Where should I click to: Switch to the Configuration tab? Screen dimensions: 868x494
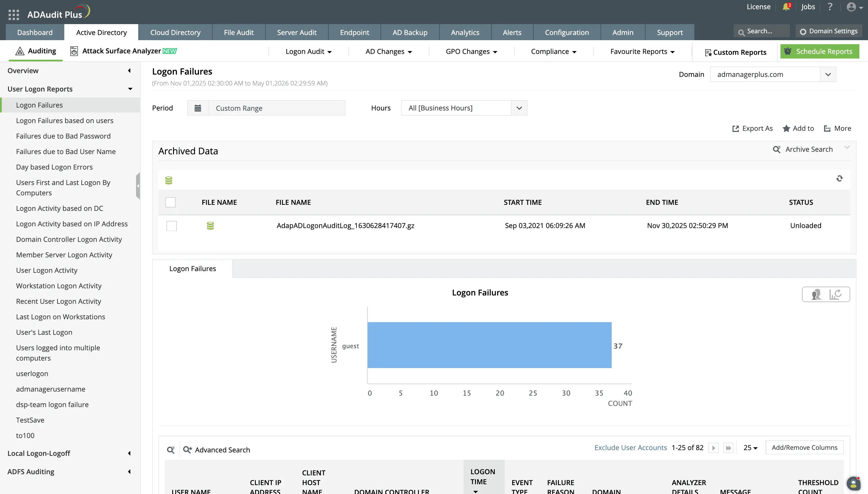(x=567, y=32)
